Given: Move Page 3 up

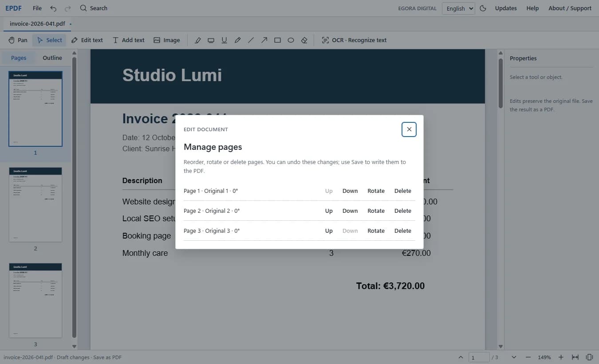Looking at the screenshot, I should click(329, 231).
